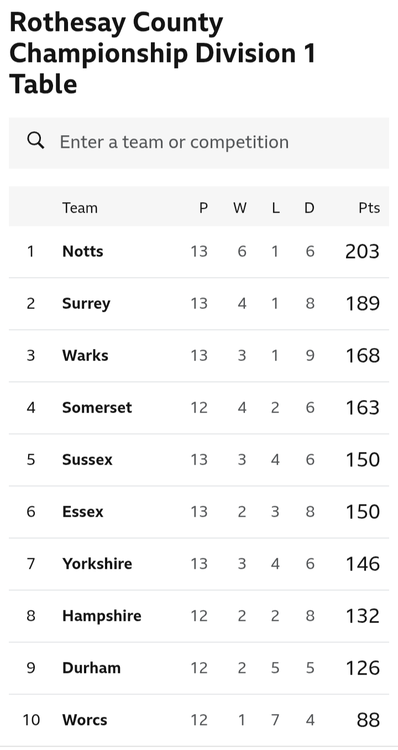Open the Hampshire team link

click(x=102, y=616)
